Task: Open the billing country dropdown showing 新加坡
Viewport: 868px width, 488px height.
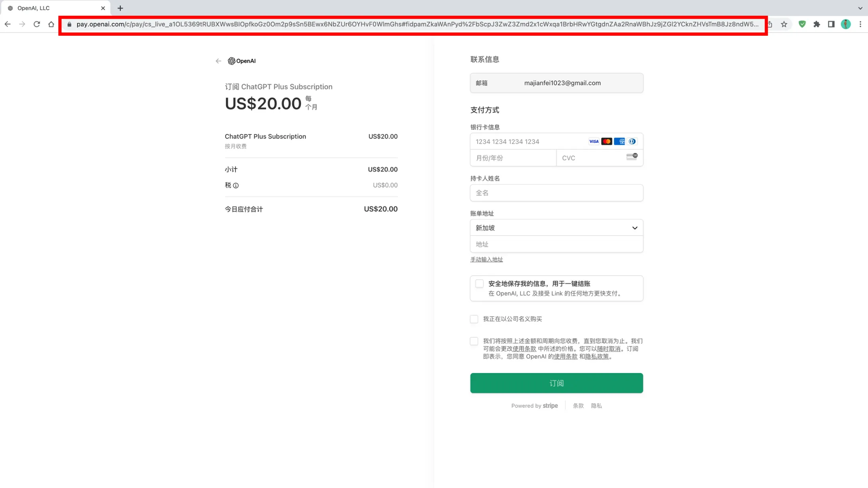Action: click(556, 228)
